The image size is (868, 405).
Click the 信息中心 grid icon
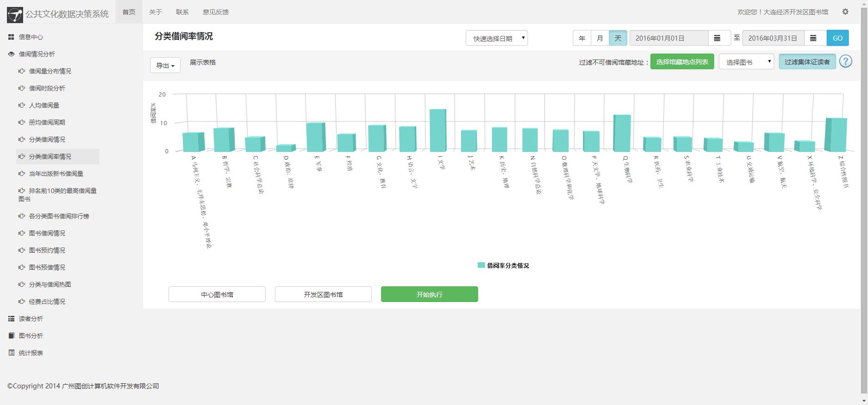[11, 37]
